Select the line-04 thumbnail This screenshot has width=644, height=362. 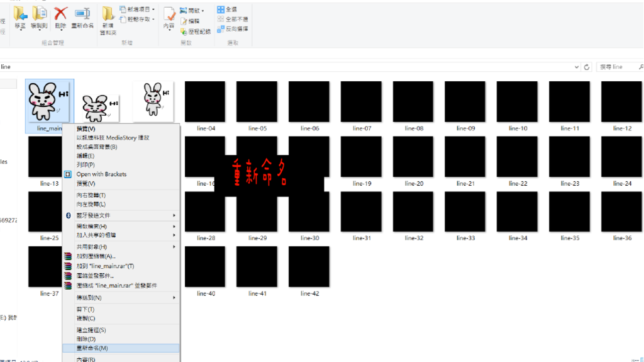(205, 101)
